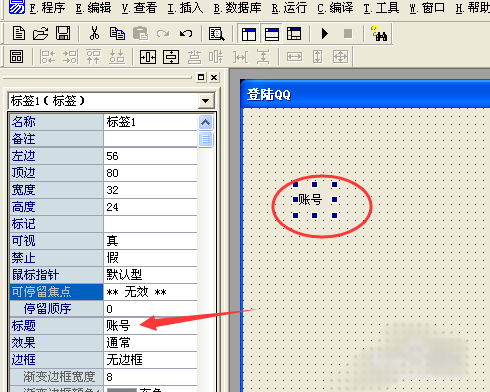This screenshot has height=392, width=490.
Task: Open the magnifier search document icon
Action: pyautogui.click(x=217, y=34)
